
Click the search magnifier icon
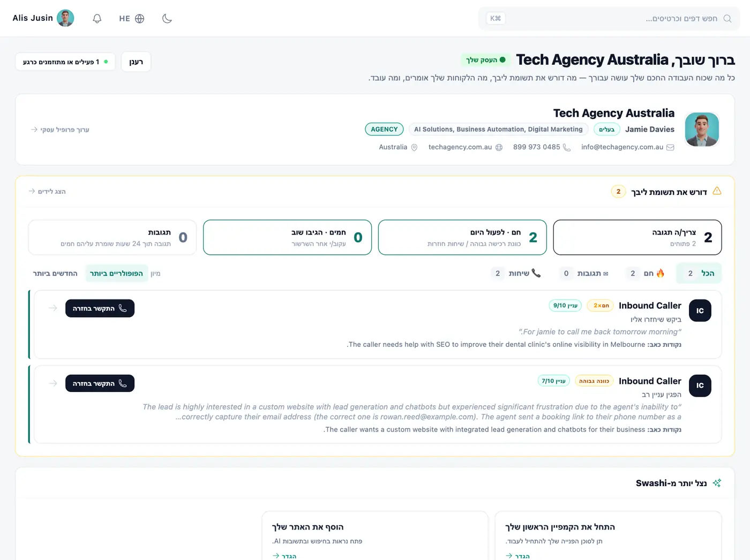[x=727, y=19]
